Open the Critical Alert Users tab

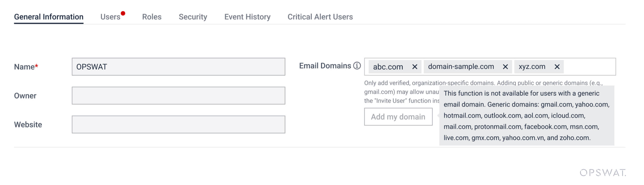coord(320,17)
